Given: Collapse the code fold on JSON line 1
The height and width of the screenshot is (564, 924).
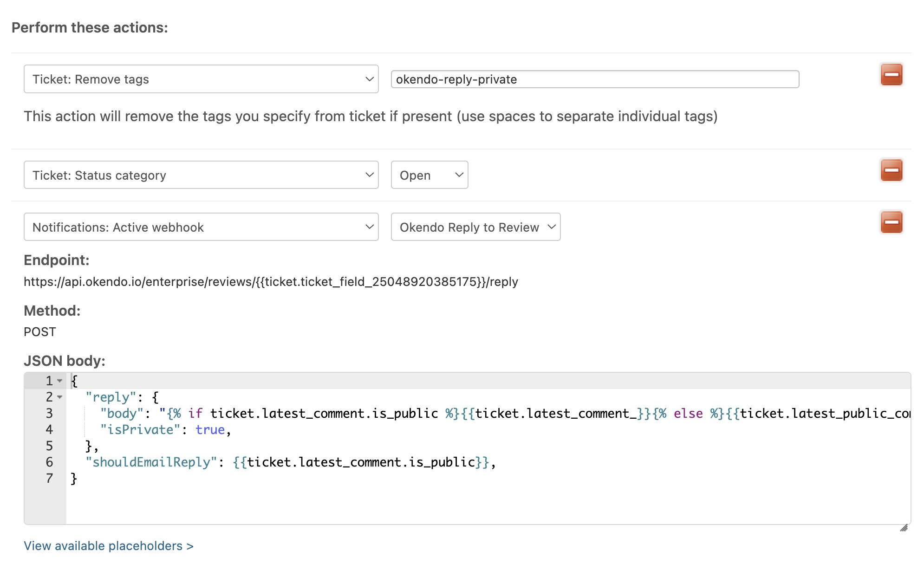Looking at the screenshot, I should point(59,381).
